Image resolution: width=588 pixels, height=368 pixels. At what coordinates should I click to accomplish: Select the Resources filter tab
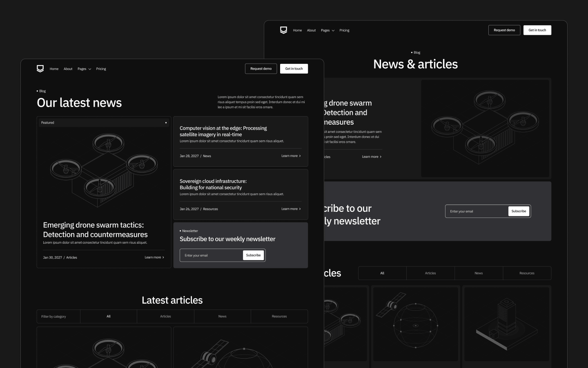[x=279, y=316]
